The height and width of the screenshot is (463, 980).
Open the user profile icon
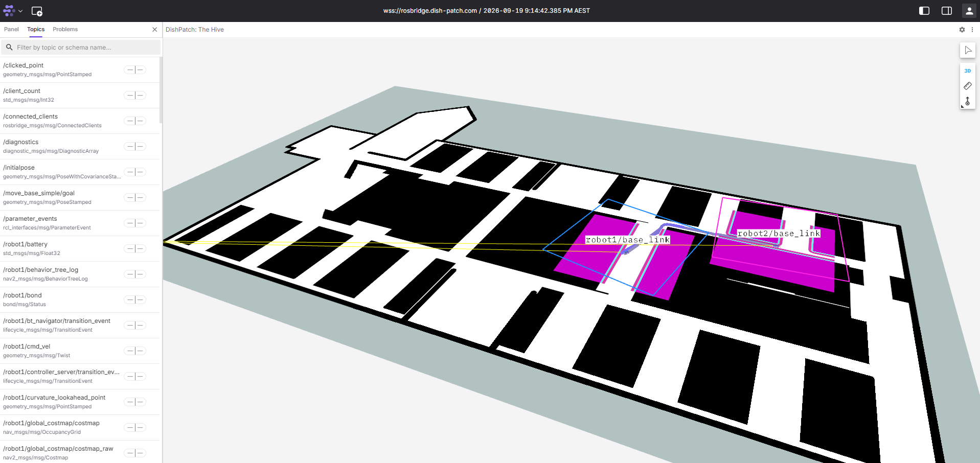(x=969, y=11)
